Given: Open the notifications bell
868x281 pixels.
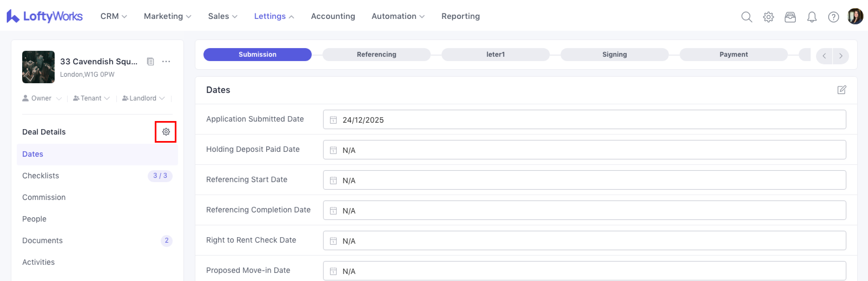Looking at the screenshot, I should [812, 17].
